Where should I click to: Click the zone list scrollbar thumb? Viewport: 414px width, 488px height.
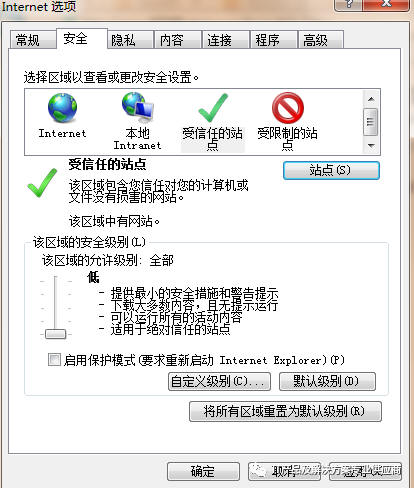370,122
